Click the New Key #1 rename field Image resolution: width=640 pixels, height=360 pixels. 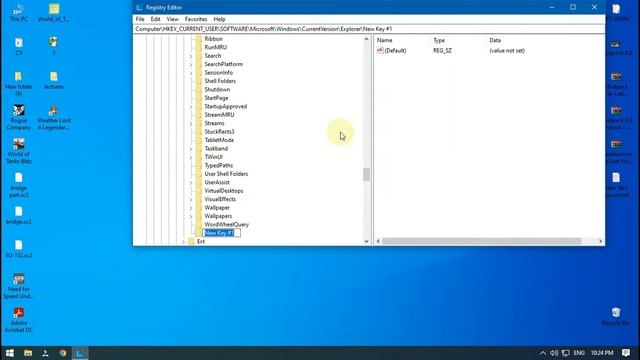point(222,233)
